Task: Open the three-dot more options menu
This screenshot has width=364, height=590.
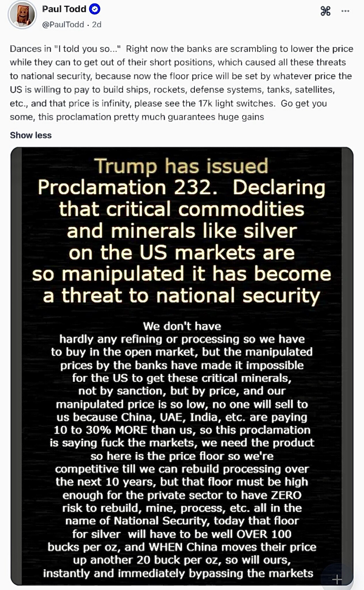Action: click(x=345, y=11)
